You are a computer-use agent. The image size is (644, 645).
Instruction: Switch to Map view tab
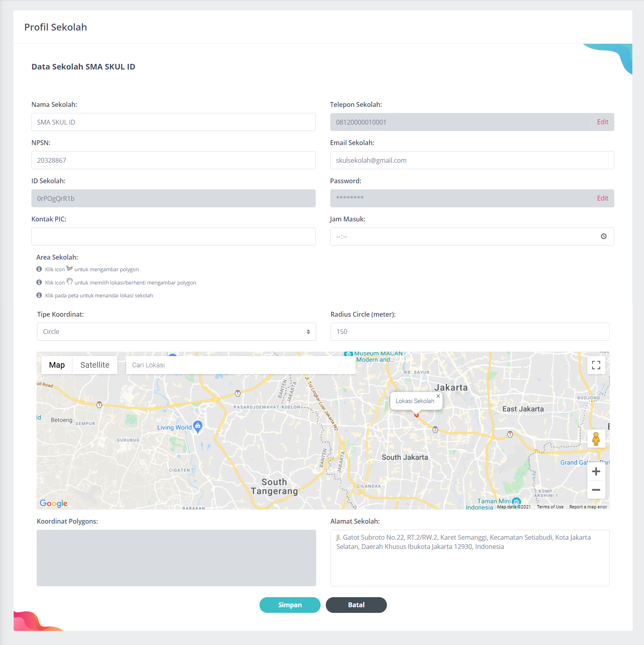(57, 365)
